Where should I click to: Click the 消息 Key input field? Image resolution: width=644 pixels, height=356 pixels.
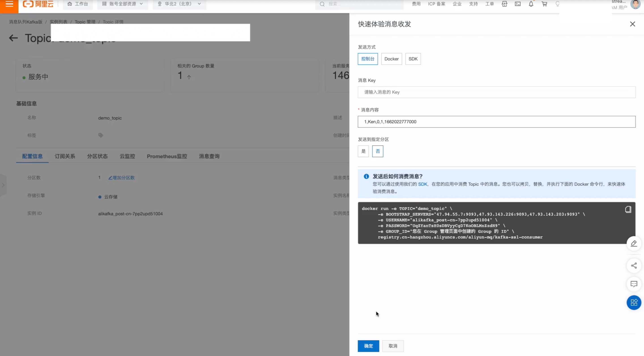[496, 92]
